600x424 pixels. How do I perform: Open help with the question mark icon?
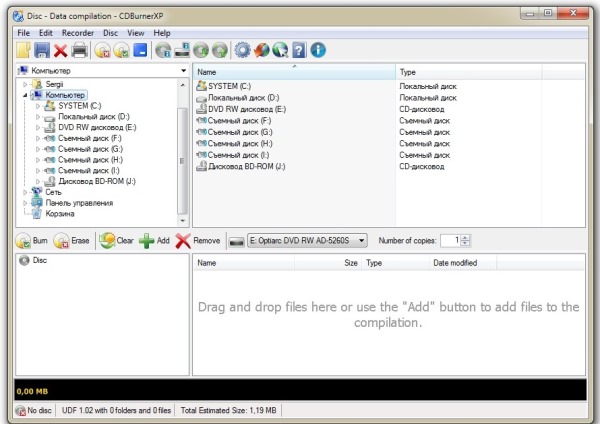[x=299, y=50]
